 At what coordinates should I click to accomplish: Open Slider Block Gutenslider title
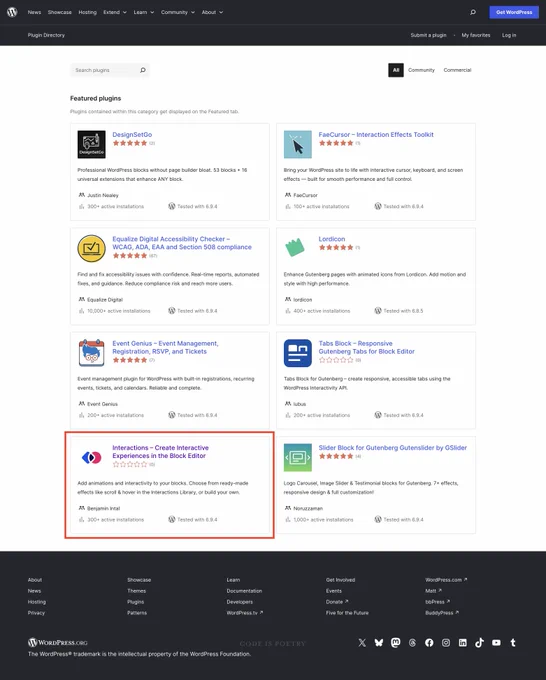[x=392, y=448]
